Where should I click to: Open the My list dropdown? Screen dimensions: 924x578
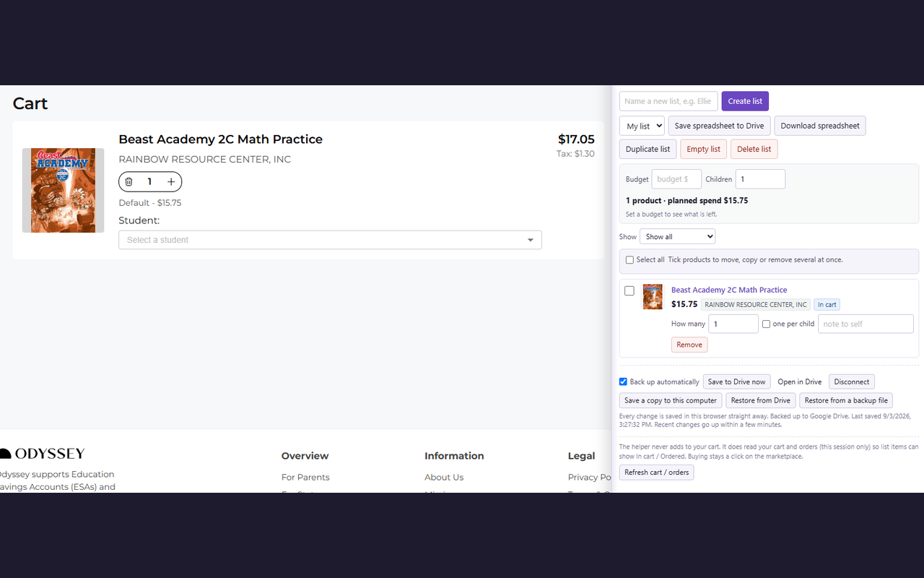[x=642, y=126]
